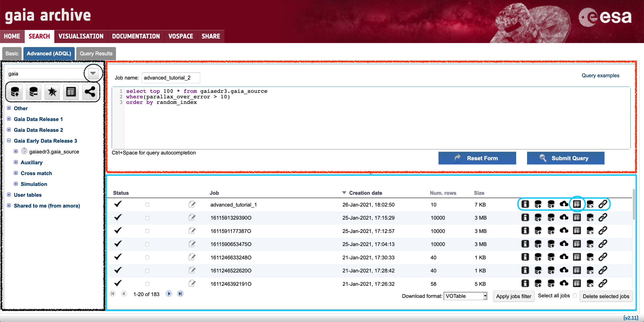Screen dimensions: 644x322
Task: Expand Gaia Data Release 2 node
Action: click(9, 130)
